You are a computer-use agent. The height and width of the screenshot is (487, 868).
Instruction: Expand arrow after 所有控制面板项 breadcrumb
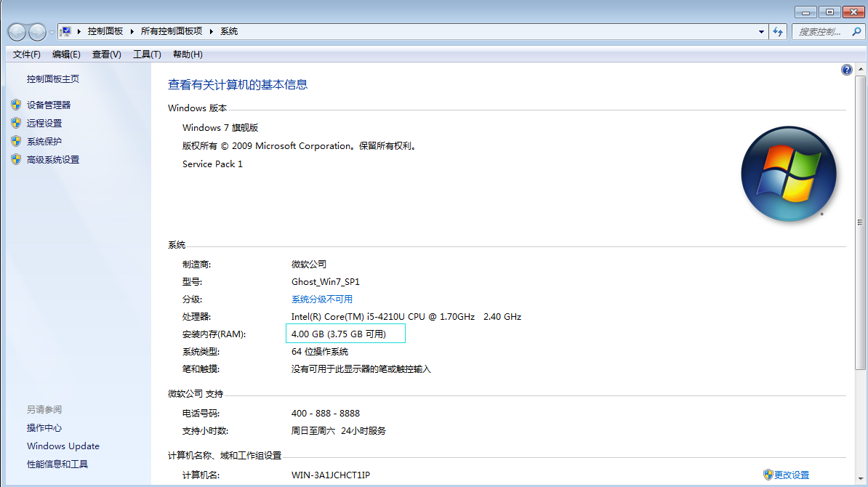click(x=211, y=31)
